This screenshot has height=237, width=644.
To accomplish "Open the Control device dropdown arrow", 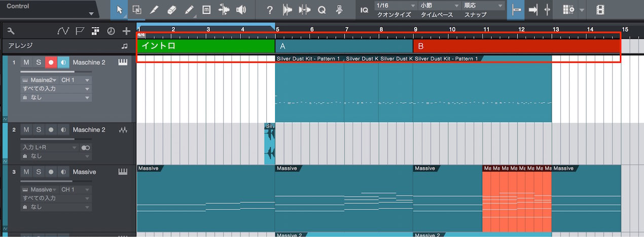I will pos(91,14).
